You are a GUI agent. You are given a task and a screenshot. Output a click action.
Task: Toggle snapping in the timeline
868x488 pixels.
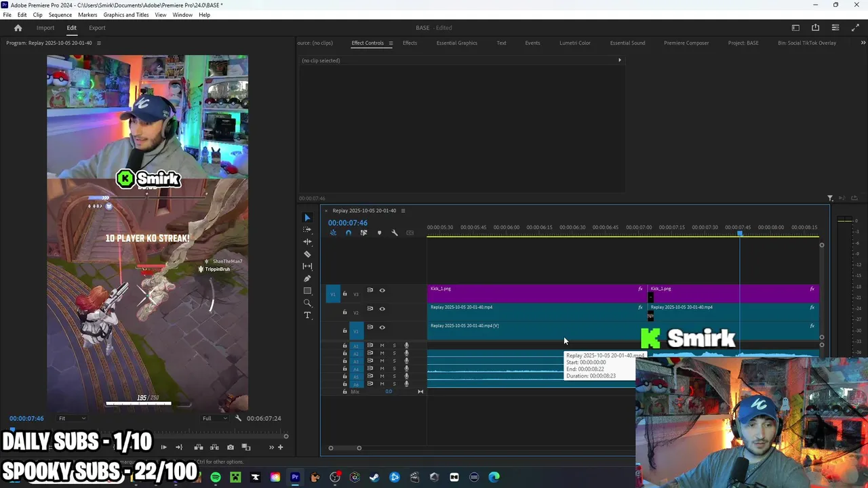[x=349, y=233]
